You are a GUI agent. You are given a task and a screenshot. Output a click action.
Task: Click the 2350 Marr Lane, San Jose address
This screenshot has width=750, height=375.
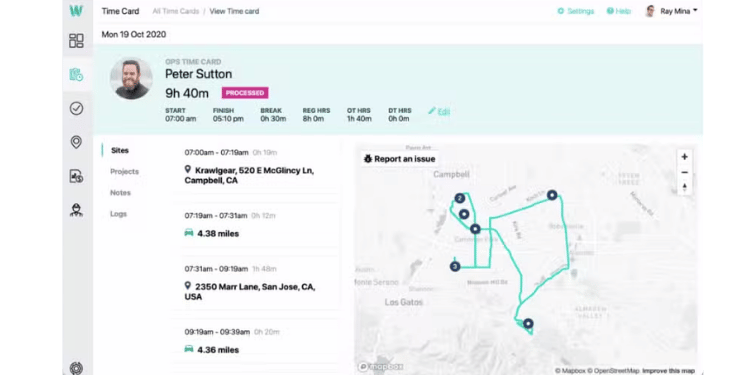[x=250, y=291]
